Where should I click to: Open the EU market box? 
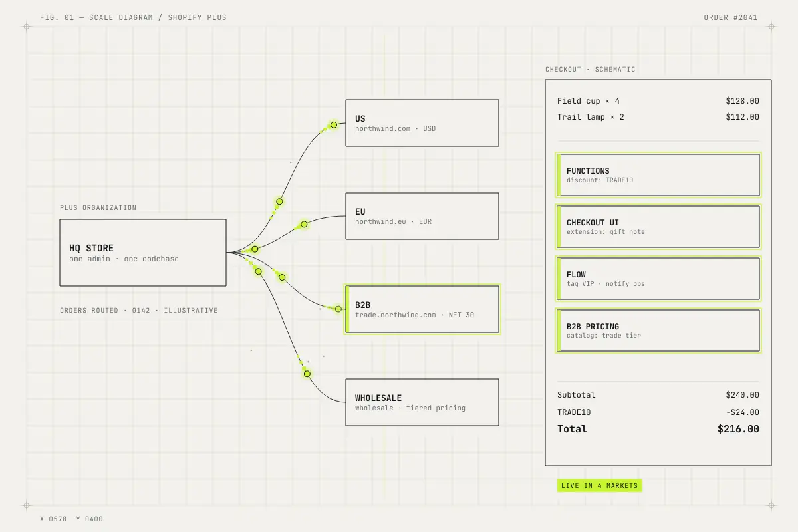(x=422, y=216)
